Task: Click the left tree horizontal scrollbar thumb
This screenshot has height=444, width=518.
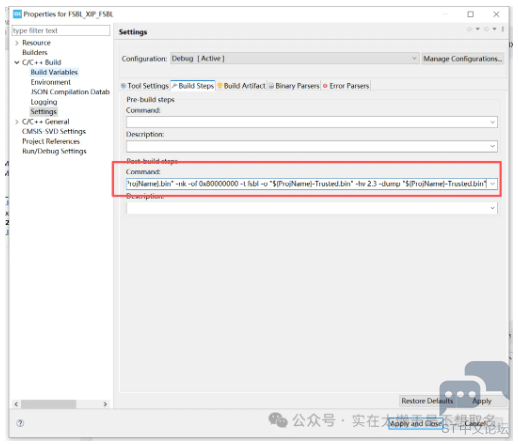Action: 49,404
